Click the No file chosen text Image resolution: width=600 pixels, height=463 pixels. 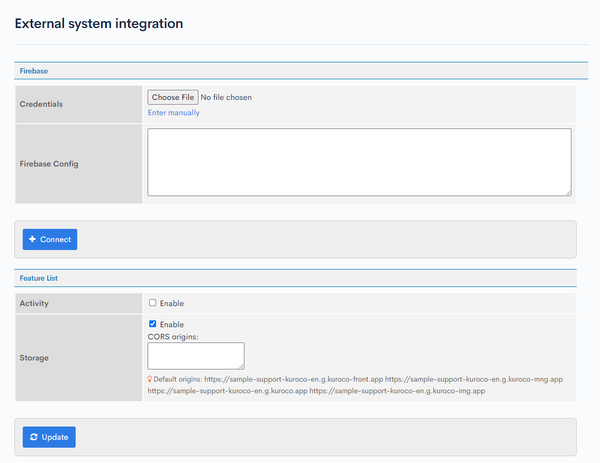(x=226, y=97)
